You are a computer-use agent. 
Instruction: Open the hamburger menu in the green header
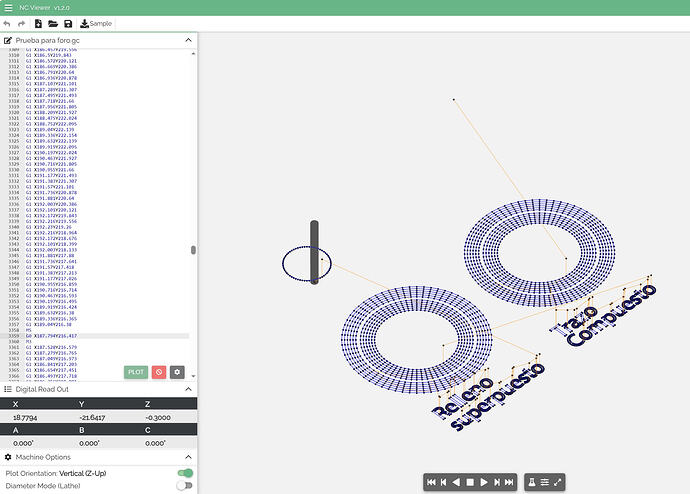[8, 7]
